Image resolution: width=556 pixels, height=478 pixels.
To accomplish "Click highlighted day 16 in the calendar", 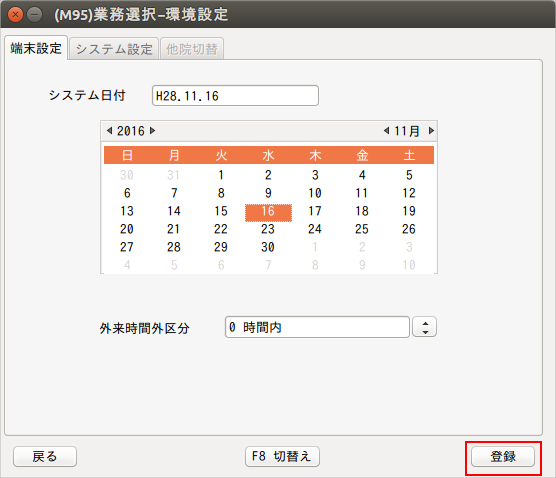I will point(268,213).
